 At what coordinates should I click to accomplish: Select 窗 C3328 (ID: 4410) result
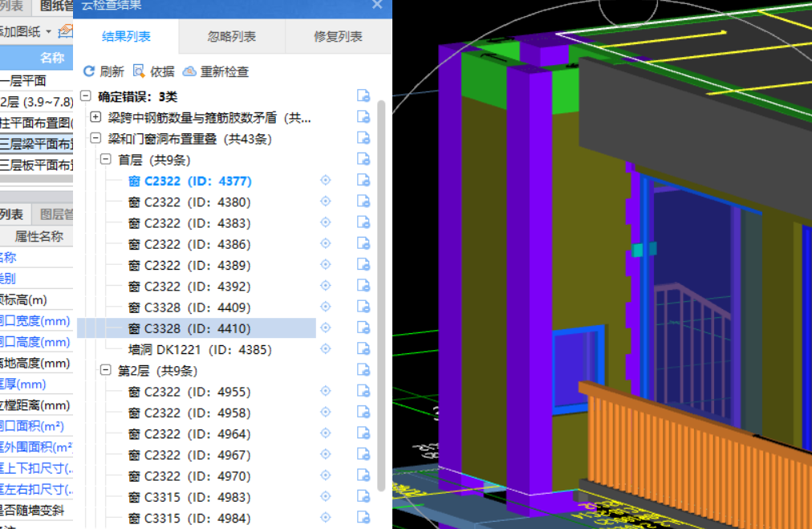pos(189,328)
